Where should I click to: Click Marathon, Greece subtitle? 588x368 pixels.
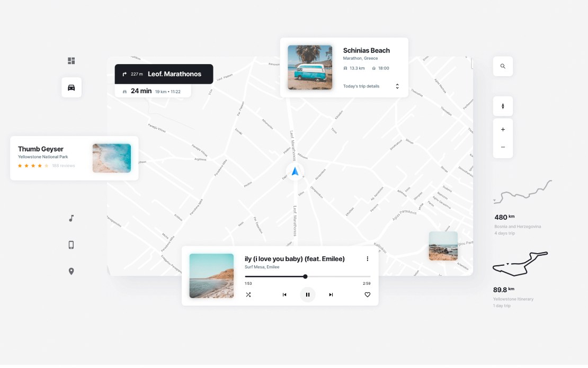click(x=360, y=58)
